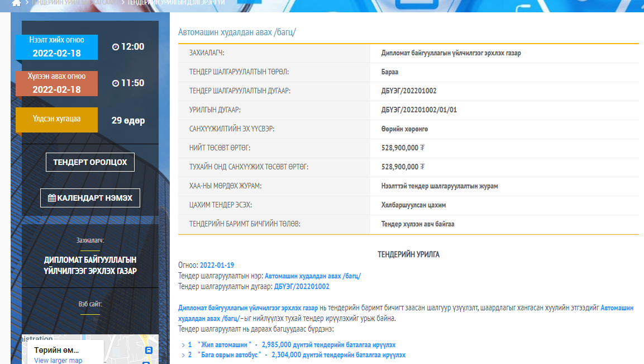
Task: Click the home icon in the breadcrumb
Action: 17,3
